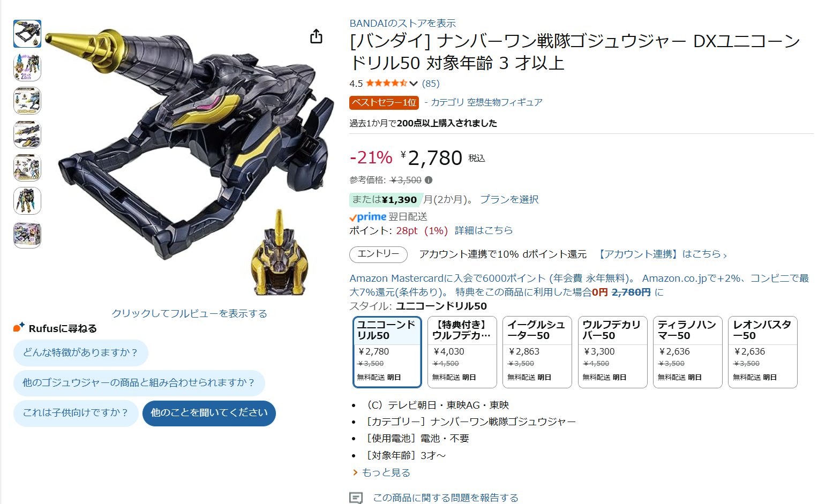
Task: Click the prime logo
Action: (368, 217)
